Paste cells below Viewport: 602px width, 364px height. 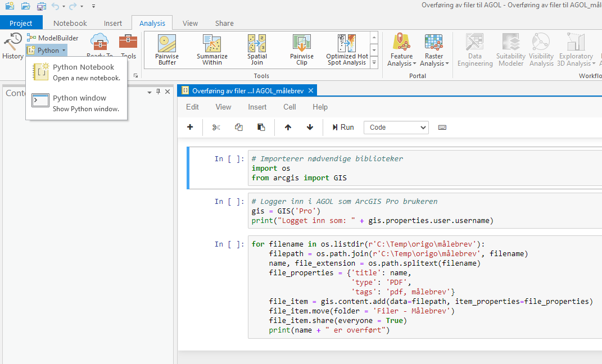pos(261,128)
